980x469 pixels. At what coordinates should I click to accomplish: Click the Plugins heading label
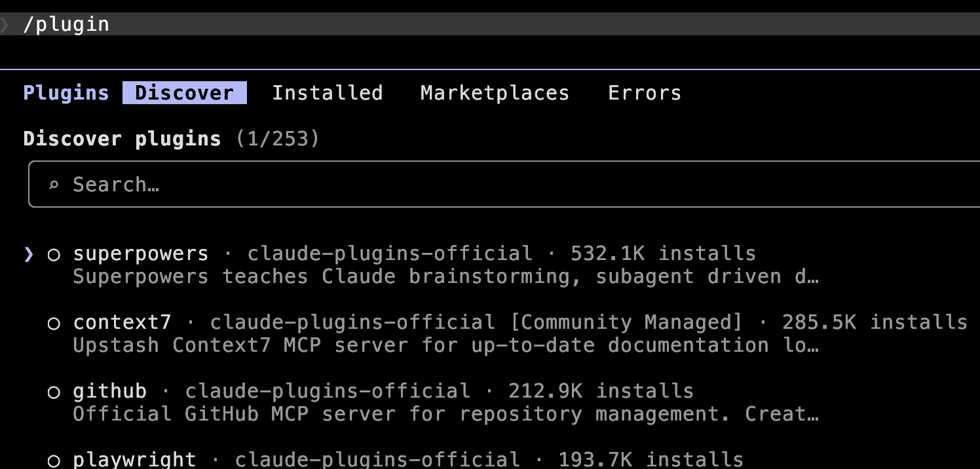(x=66, y=92)
